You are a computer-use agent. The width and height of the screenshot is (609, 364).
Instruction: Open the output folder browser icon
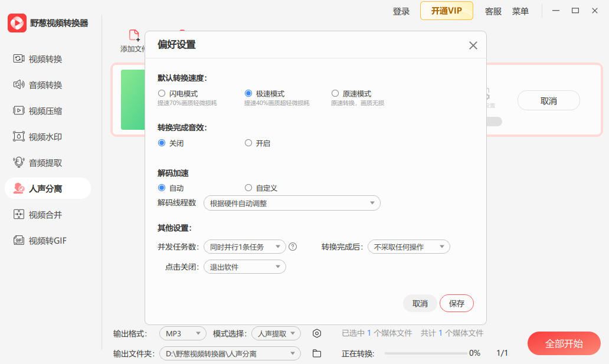(317, 353)
